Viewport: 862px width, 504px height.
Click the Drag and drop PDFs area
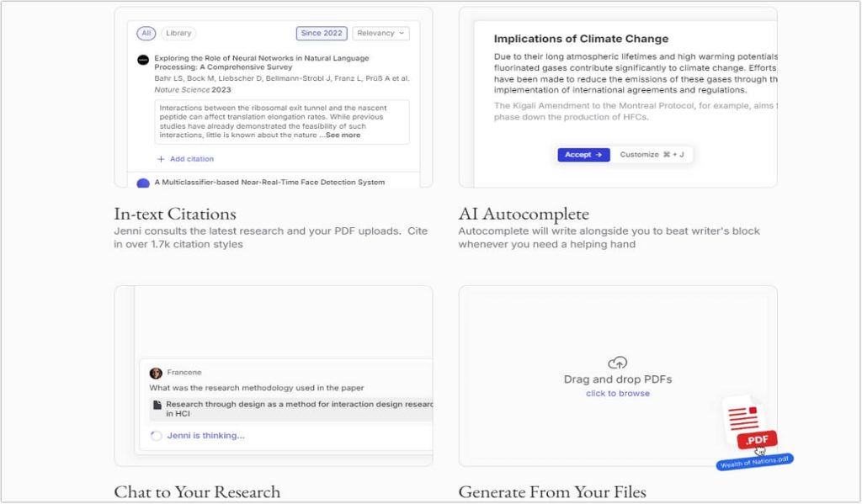pyautogui.click(x=618, y=379)
